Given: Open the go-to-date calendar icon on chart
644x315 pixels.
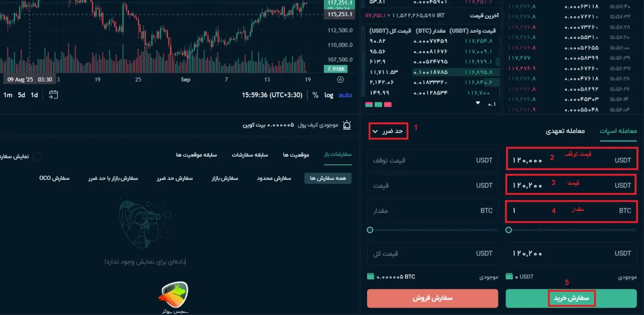Looking at the screenshot, I should [53, 95].
